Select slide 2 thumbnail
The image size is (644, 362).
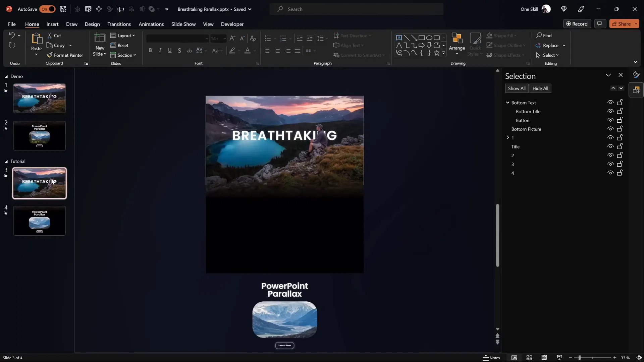tap(40, 136)
